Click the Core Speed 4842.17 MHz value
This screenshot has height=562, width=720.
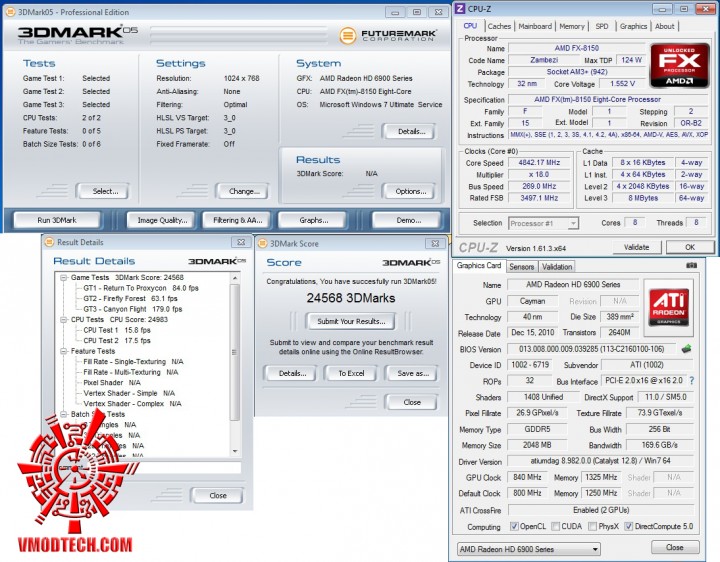coord(539,163)
